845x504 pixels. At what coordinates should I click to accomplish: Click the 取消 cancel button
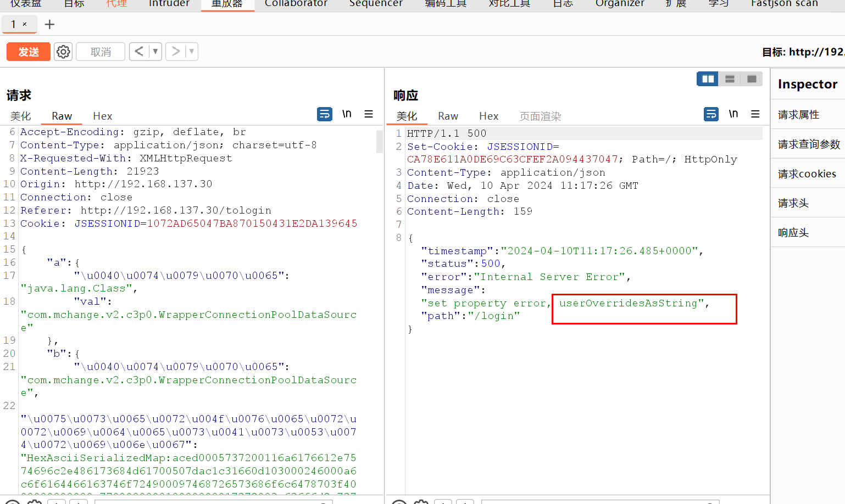(x=101, y=52)
